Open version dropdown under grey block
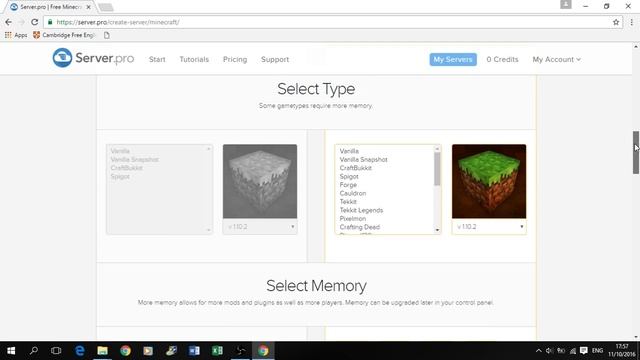This screenshot has height=360, width=640. (260, 227)
